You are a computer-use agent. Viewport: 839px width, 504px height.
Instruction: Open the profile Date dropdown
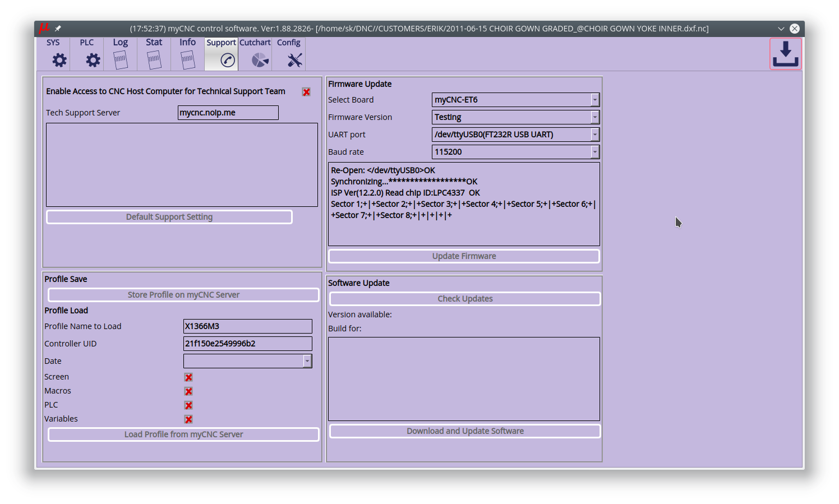[x=307, y=361]
